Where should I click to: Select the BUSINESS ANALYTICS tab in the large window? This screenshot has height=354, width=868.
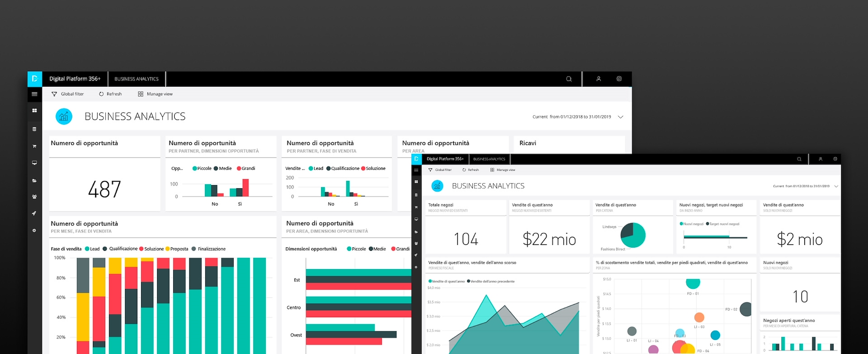click(136, 79)
